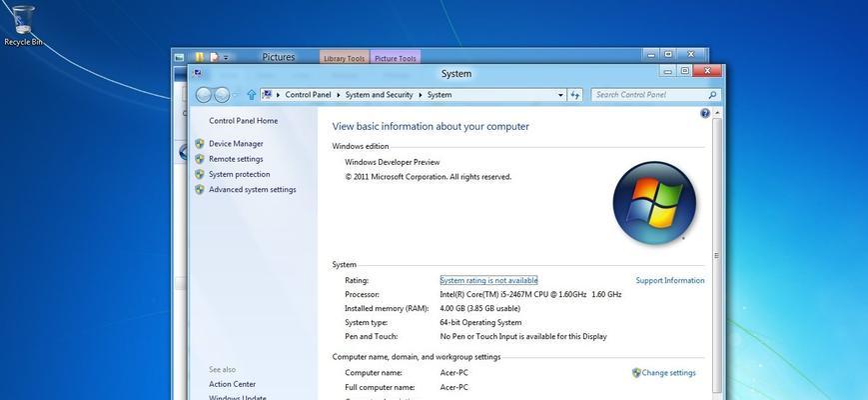
Task: Click the folder icon in Pictures quick access toolbar
Action: 200,57
